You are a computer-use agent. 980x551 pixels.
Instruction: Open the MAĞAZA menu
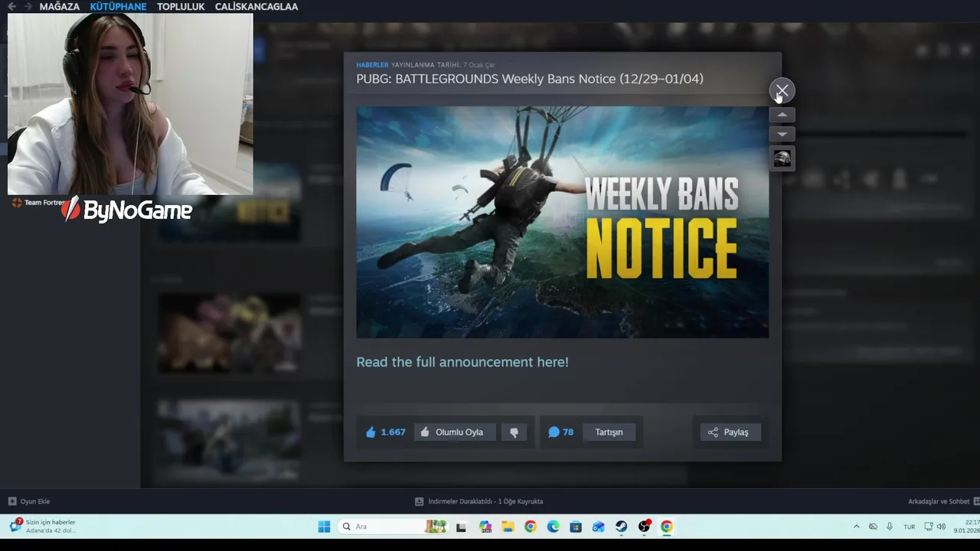(60, 7)
